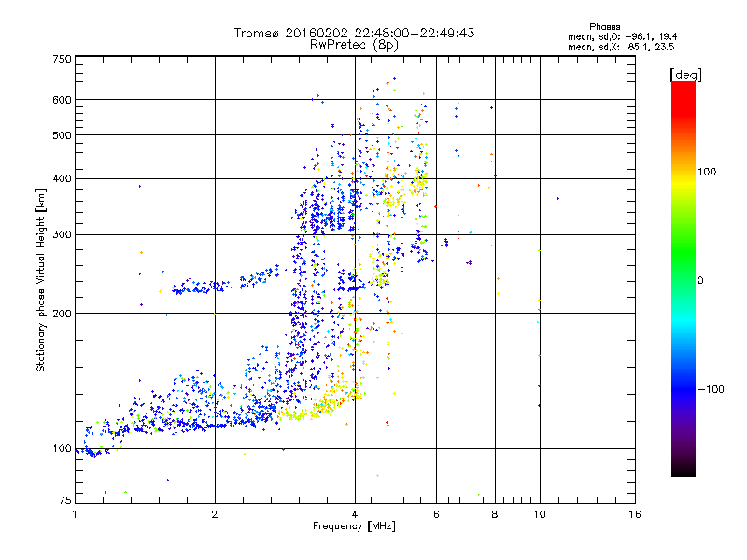Click the 'Frequency [MHz]' axis label

point(354,526)
